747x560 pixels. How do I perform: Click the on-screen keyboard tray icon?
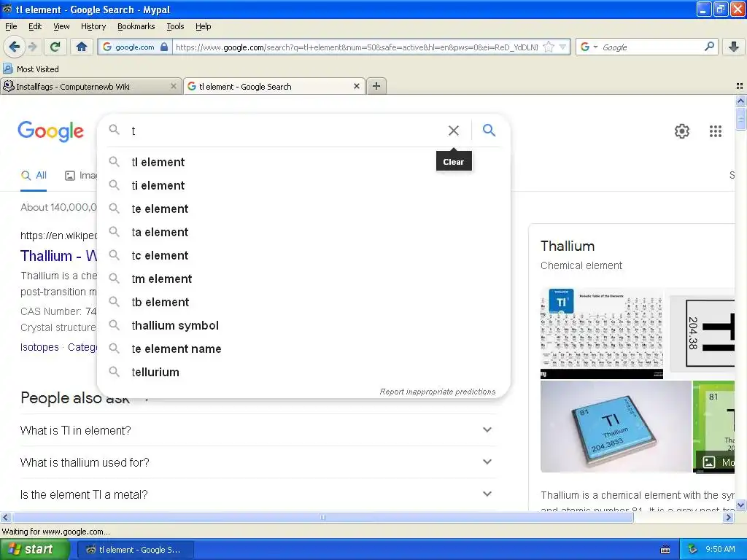665,550
